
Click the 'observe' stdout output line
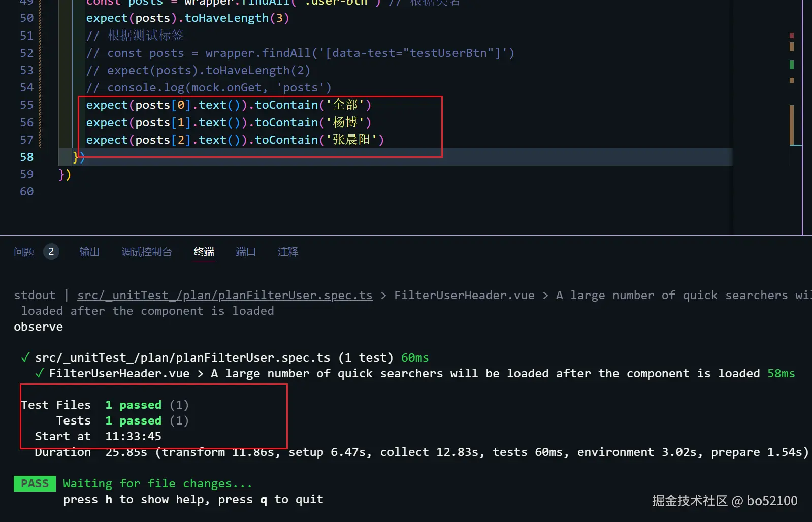(39, 327)
